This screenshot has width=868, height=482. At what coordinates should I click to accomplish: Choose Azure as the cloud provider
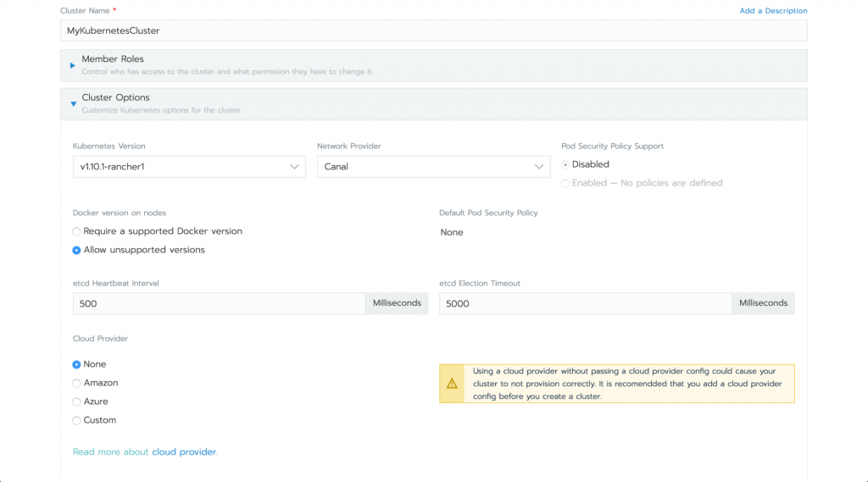point(77,402)
